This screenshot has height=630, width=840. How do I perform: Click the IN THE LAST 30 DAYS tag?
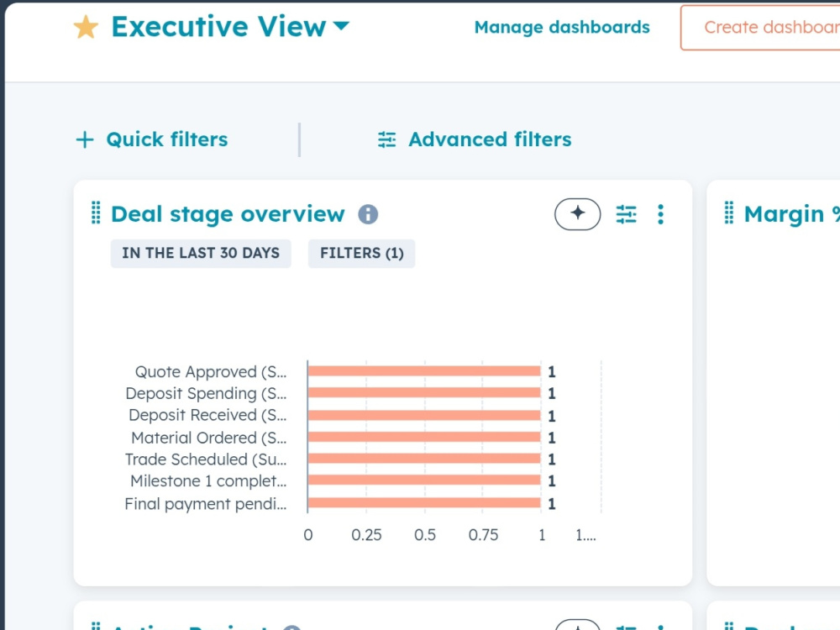(x=201, y=254)
